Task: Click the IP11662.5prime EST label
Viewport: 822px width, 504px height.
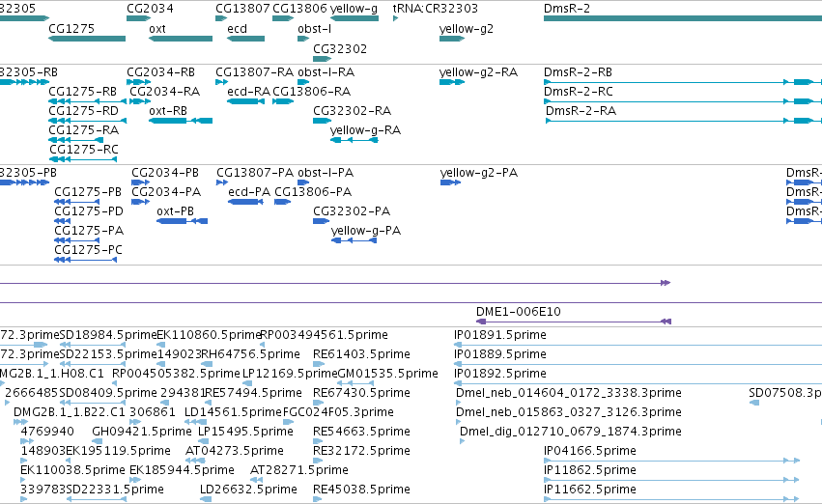Action: click(x=590, y=489)
